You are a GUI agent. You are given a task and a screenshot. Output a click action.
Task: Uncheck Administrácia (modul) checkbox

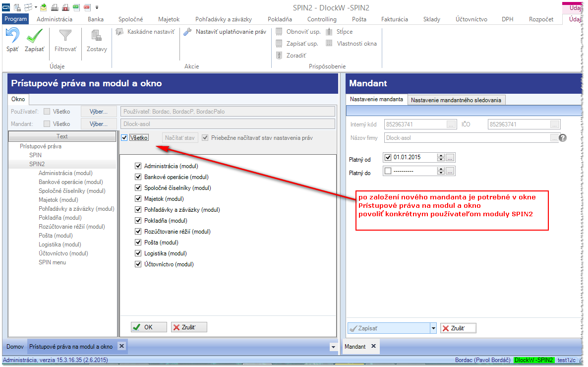tap(138, 166)
